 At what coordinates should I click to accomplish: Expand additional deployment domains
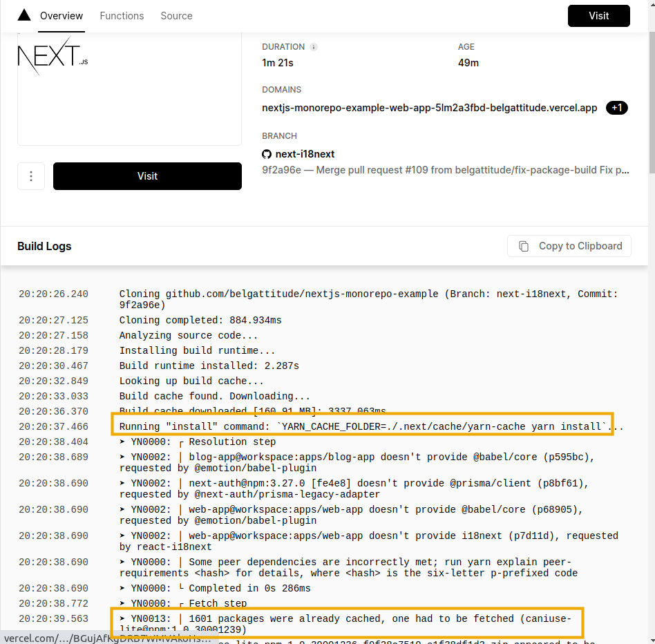[616, 108]
